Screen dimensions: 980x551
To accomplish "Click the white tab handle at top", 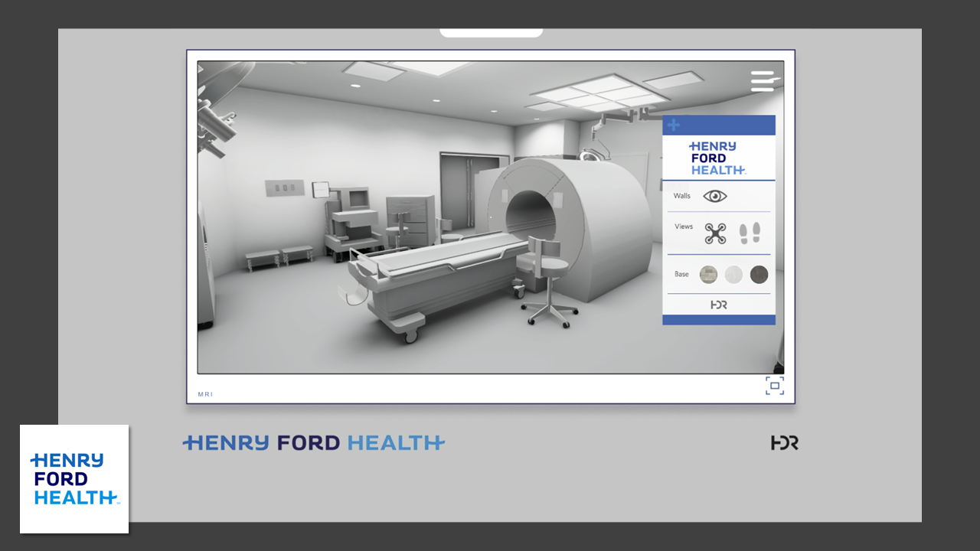I will click(x=491, y=33).
